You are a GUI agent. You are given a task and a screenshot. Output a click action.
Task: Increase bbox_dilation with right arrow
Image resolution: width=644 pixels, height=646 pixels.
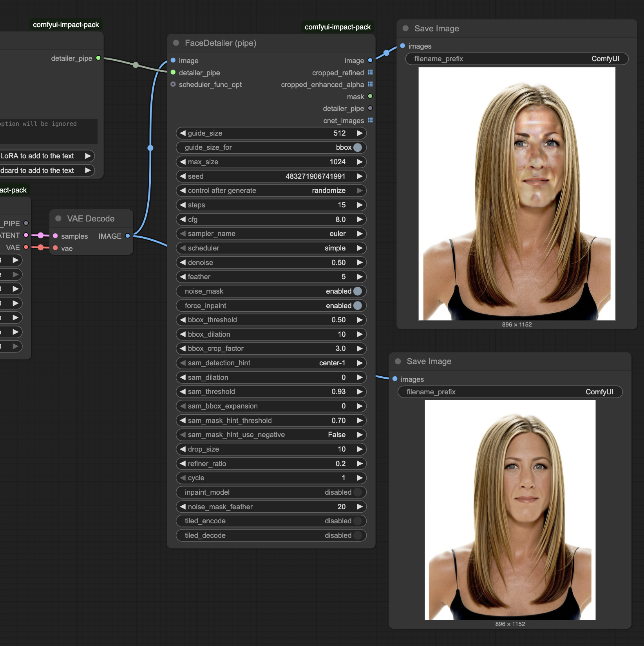(360, 334)
